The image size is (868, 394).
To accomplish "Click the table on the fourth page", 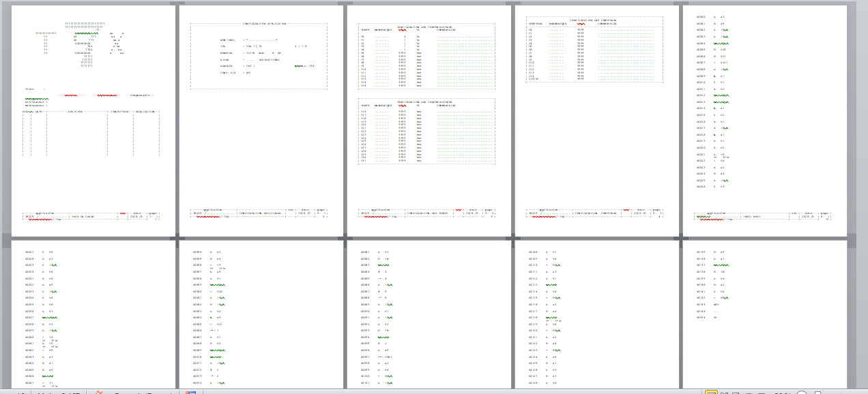I will [x=594, y=50].
